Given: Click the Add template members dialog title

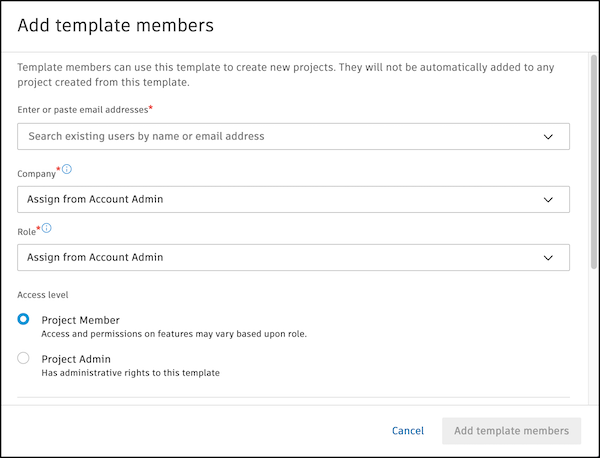Looking at the screenshot, I should coord(116,26).
